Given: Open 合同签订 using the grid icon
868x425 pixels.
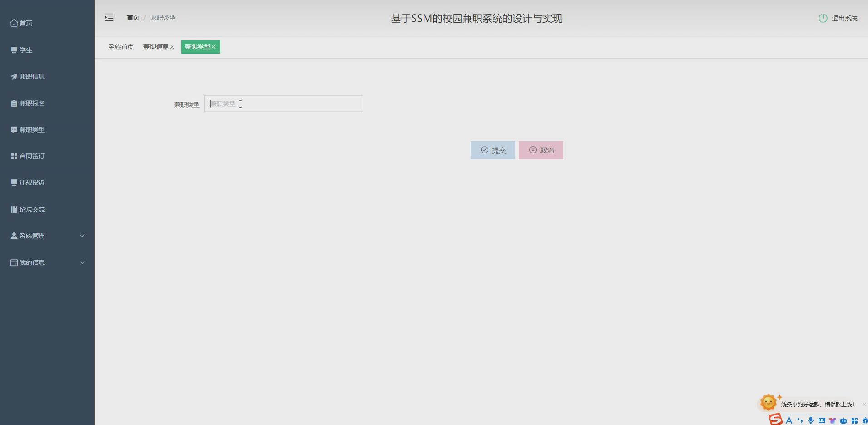Looking at the screenshot, I should tap(13, 156).
